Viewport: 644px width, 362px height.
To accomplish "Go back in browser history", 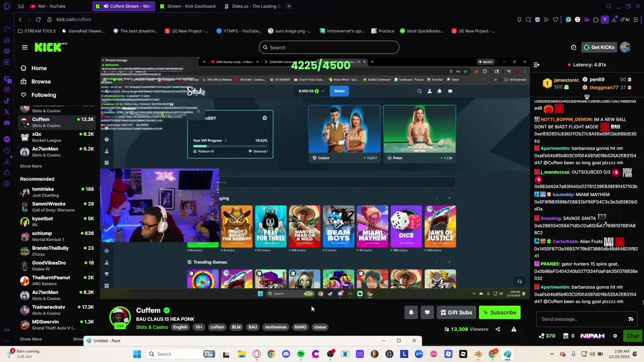I will pyautogui.click(x=20, y=19).
